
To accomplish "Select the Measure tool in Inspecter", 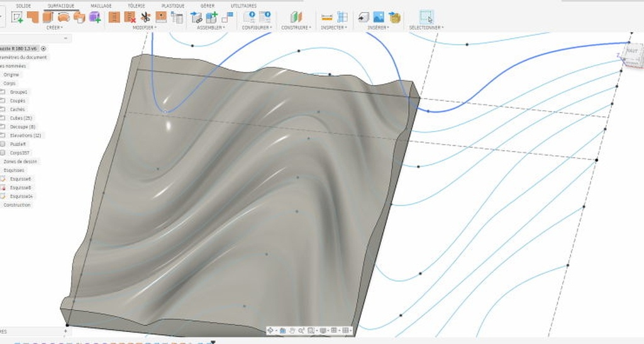I will tap(326, 17).
